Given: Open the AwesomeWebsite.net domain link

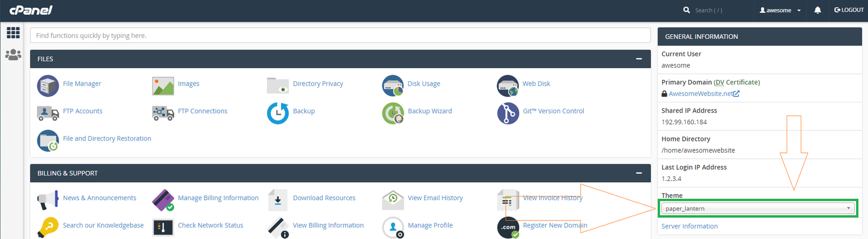Looking at the screenshot, I should coord(700,94).
